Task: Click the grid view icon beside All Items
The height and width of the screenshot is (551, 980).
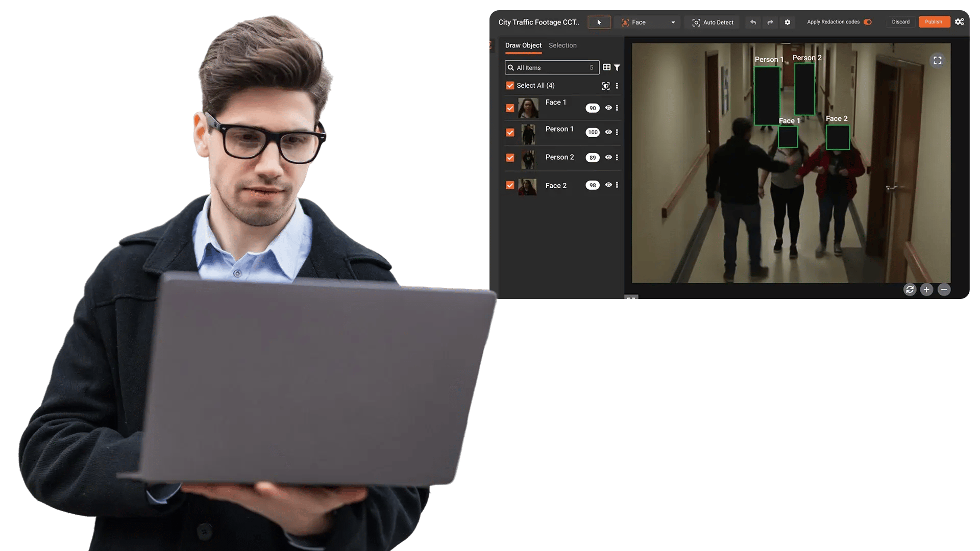Action: coord(606,67)
